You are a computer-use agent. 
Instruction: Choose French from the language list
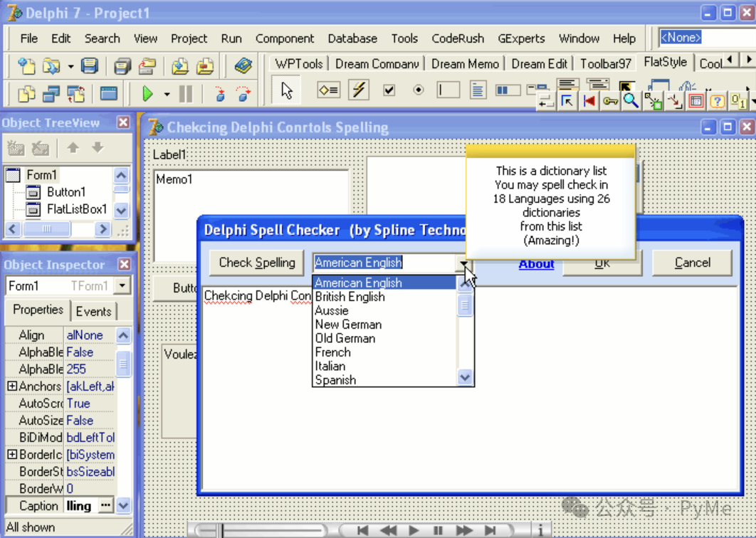[x=333, y=352]
